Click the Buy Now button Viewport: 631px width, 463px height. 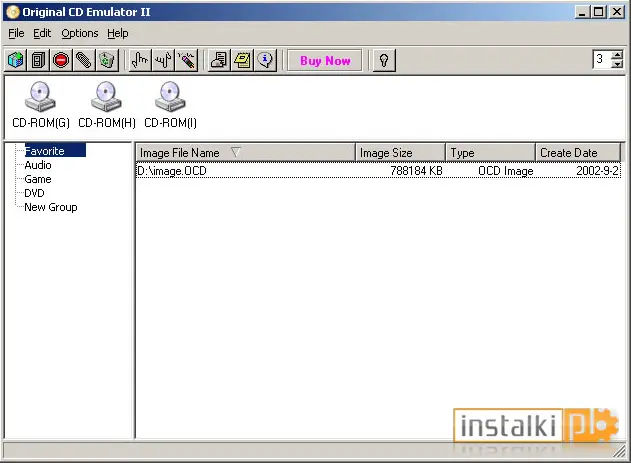(325, 61)
